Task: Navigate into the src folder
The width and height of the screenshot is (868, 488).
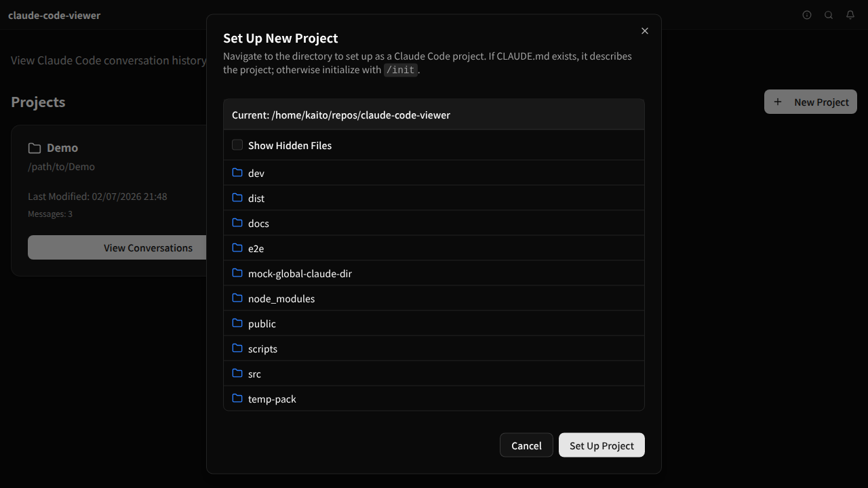Action: (x=254, y=373)
